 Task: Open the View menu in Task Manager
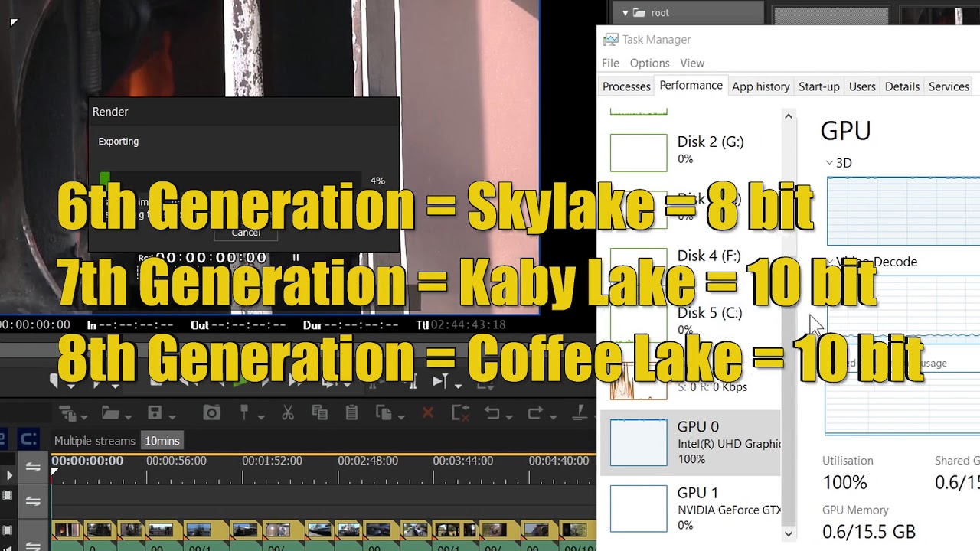692,64
